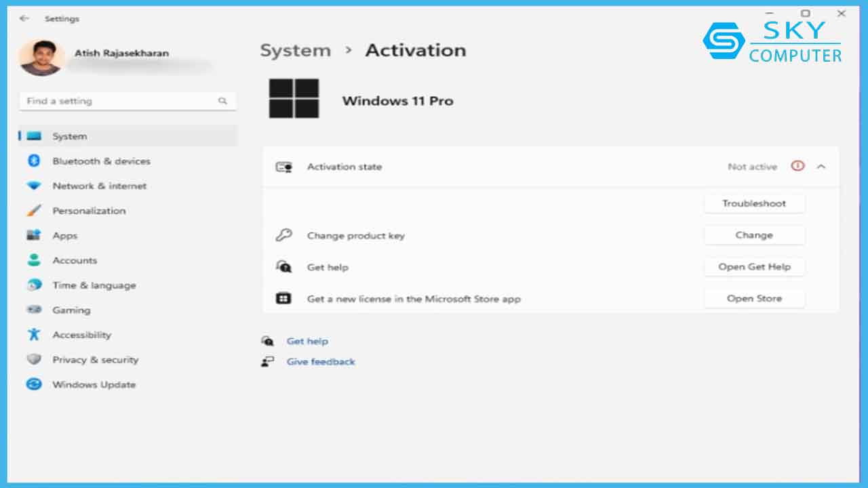This screenshot has width=868, height=488.
Task: Click the System monitor icon in sidebar
Action: pyautogui.click(x=34, y=136)
